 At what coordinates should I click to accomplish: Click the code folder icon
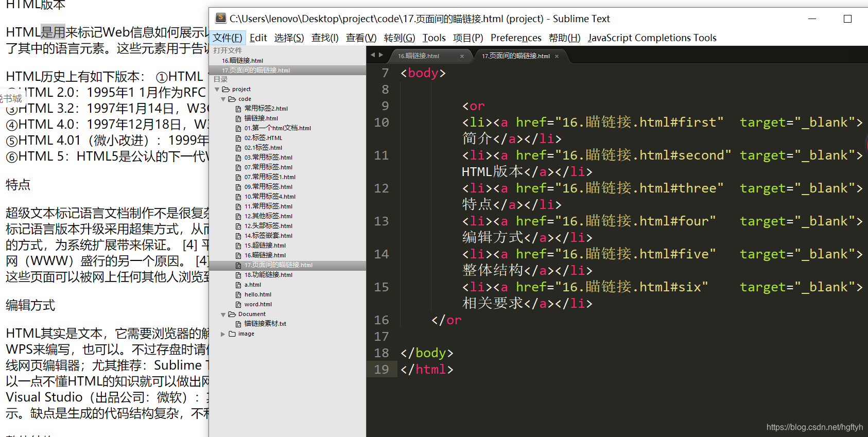tap(232, 99)
